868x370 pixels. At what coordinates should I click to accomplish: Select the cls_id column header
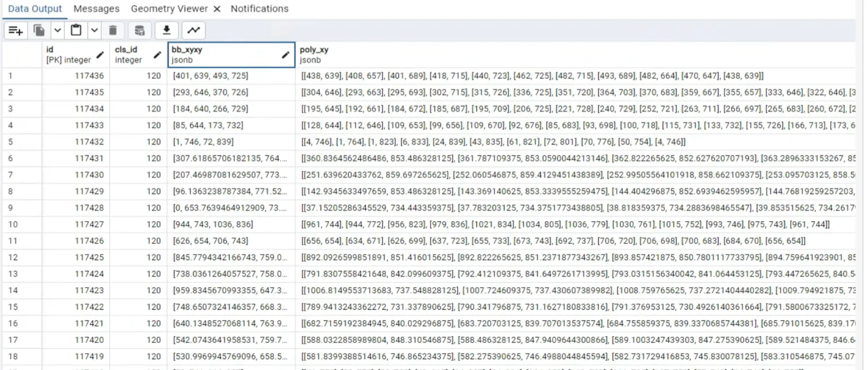pyautogui.click(x=138, y=55)
